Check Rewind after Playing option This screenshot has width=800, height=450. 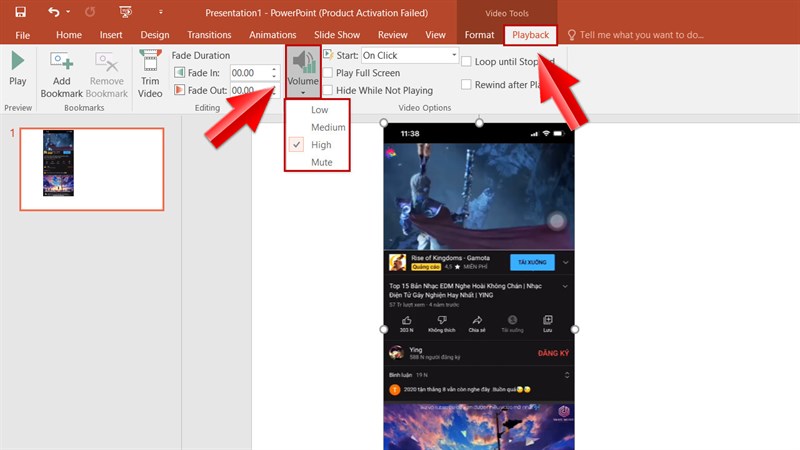466,85
